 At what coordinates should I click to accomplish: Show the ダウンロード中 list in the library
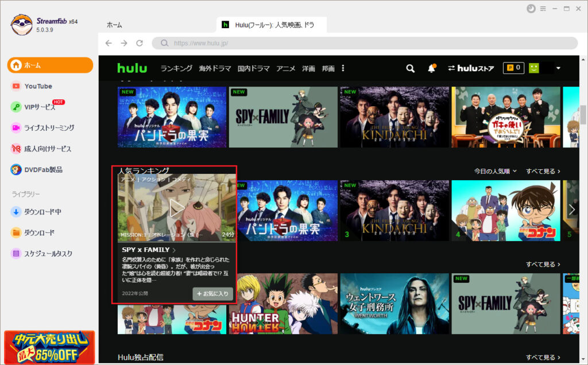pos(42,212)
